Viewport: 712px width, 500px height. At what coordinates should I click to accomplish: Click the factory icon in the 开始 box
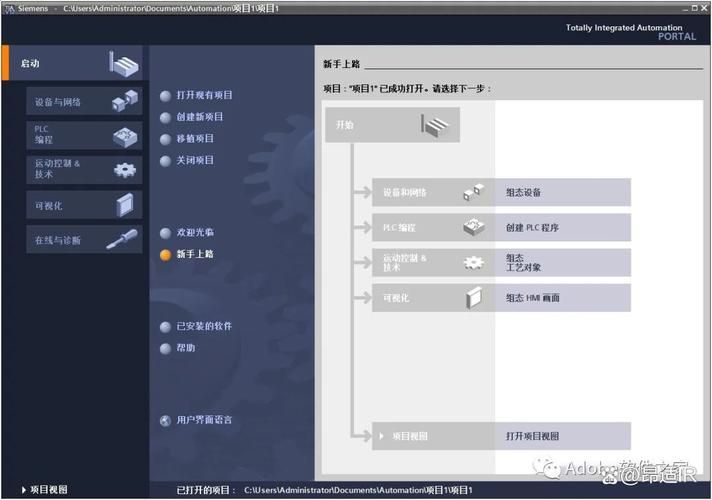coord(435,125)
